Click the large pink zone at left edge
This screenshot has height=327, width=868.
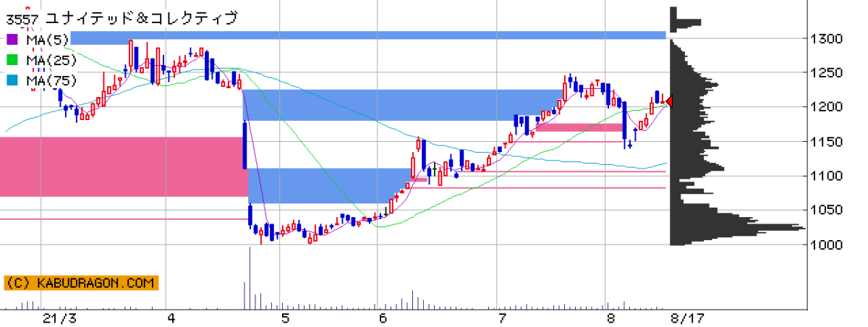click(122, 166)
